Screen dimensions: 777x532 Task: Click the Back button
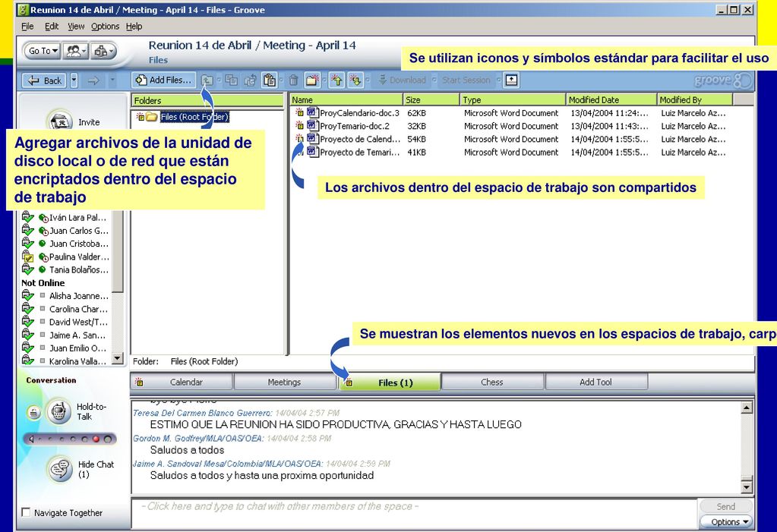coord(45,80)
